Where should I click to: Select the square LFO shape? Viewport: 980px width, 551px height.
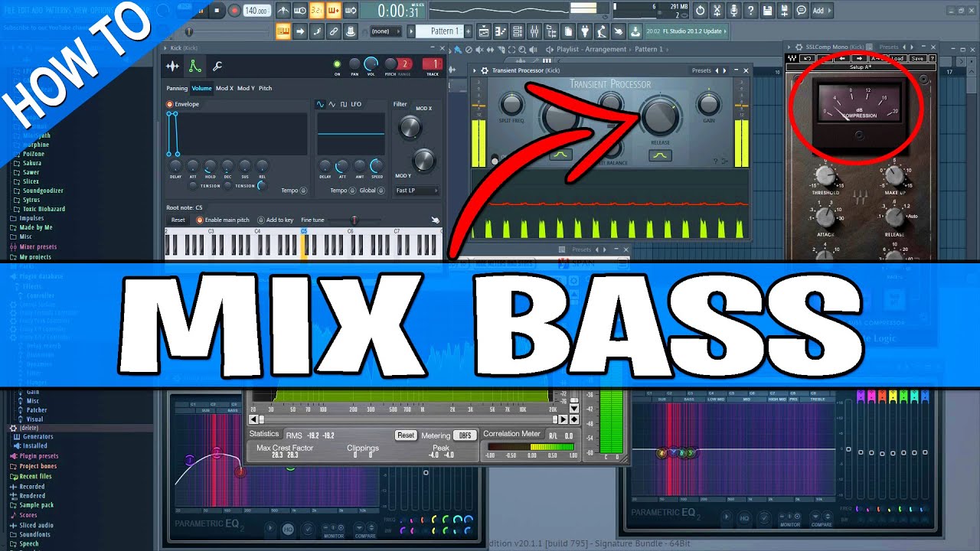coord(344,104)
